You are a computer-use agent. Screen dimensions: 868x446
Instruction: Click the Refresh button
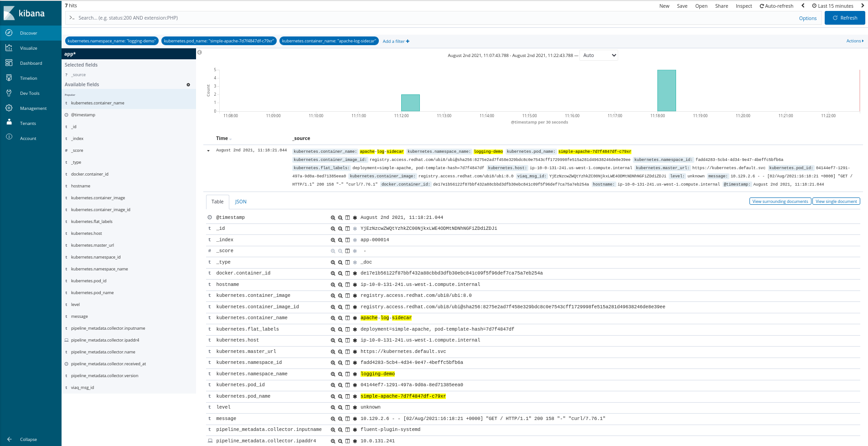tap(845, 18)
